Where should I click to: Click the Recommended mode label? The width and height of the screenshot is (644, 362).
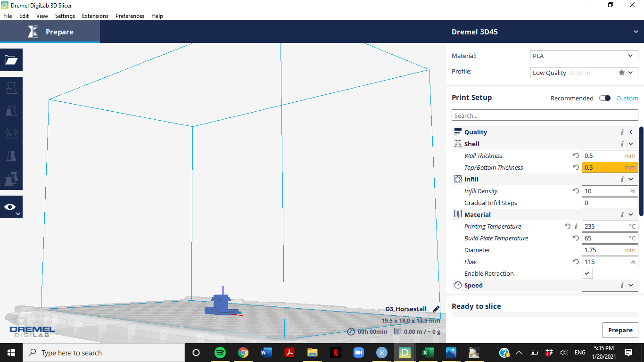(x=572, y=98)
